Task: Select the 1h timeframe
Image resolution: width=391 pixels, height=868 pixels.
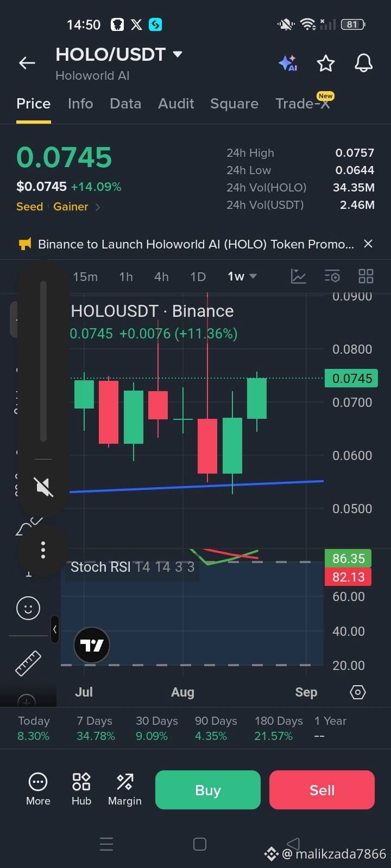Action: pos(126,277)
